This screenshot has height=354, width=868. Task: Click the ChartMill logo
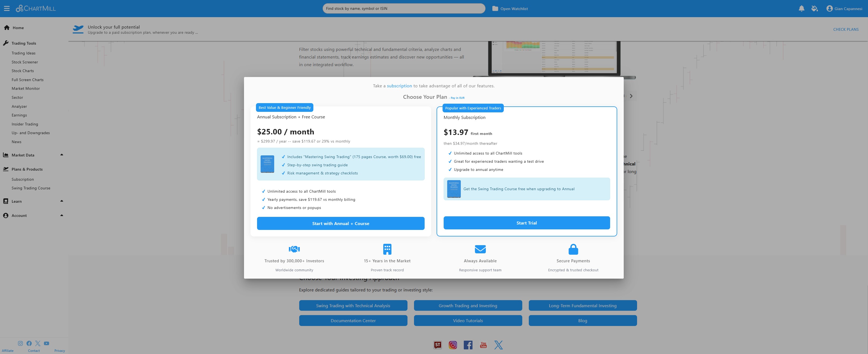point(36,8)
